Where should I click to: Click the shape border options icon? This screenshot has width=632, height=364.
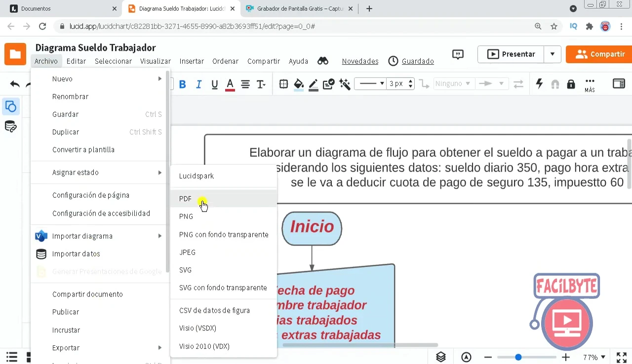coord(283,84)
